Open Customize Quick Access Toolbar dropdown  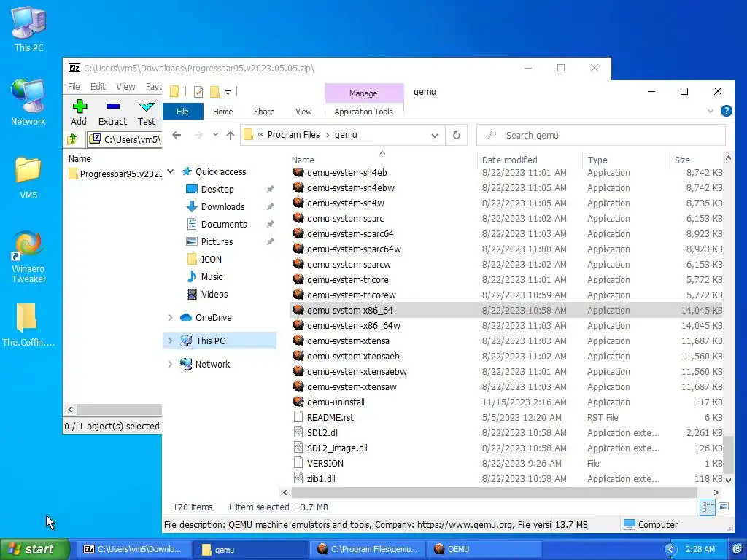(228, 92)
